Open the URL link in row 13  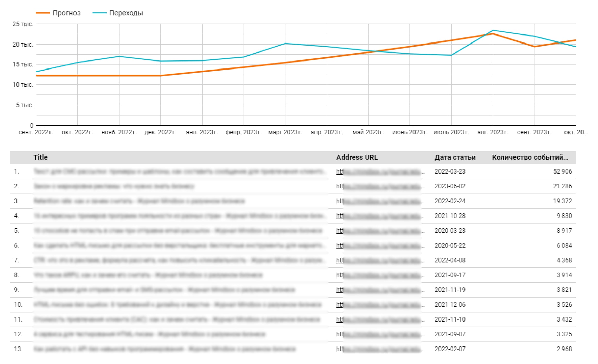click(380, 349)
